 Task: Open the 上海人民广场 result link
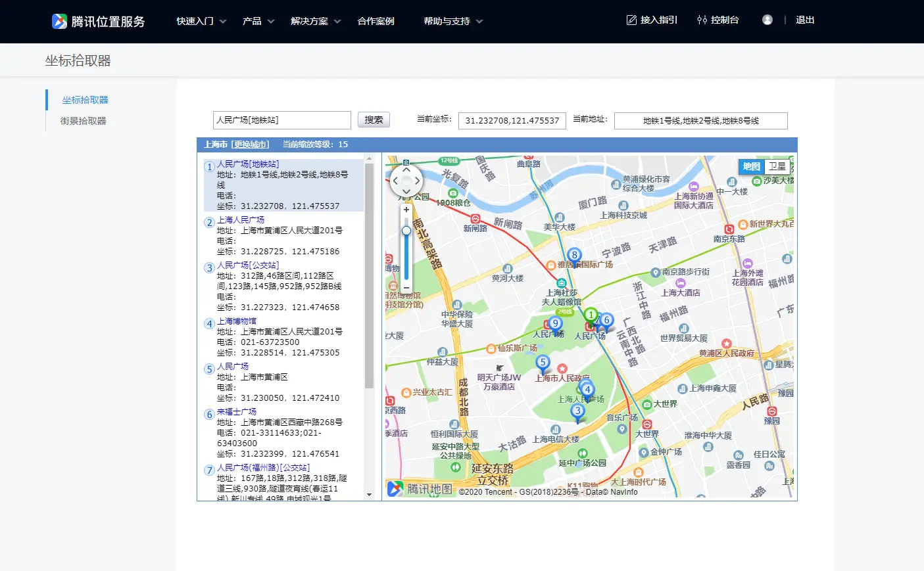coord(241,220)
